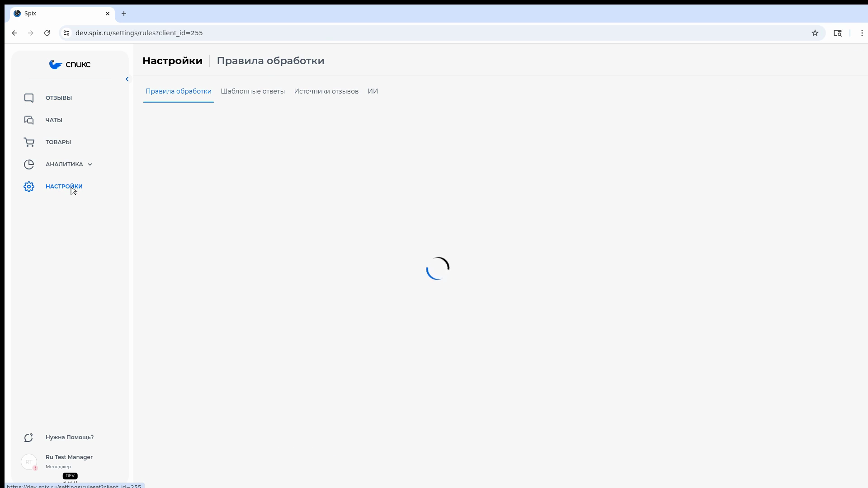Open the ТОВАРЫ section
Viewport: 868px width, 488px height.
pyautogui.click(x=58, y=142)
